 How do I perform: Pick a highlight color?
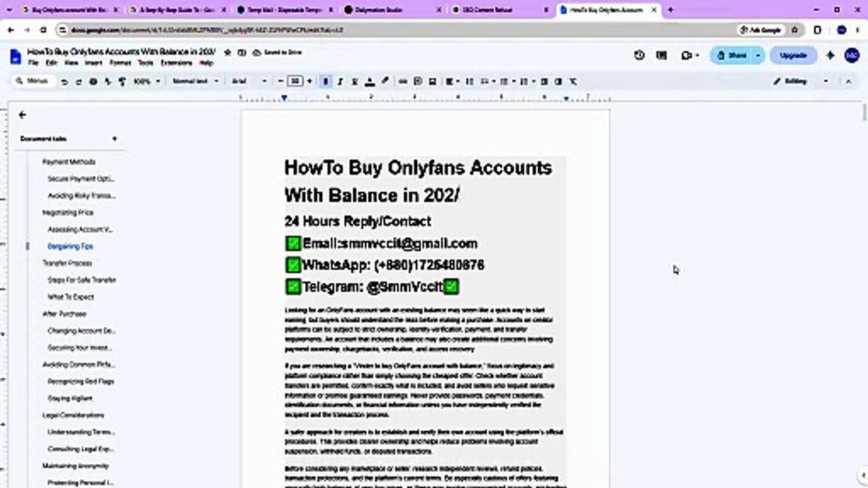point(384,81)
